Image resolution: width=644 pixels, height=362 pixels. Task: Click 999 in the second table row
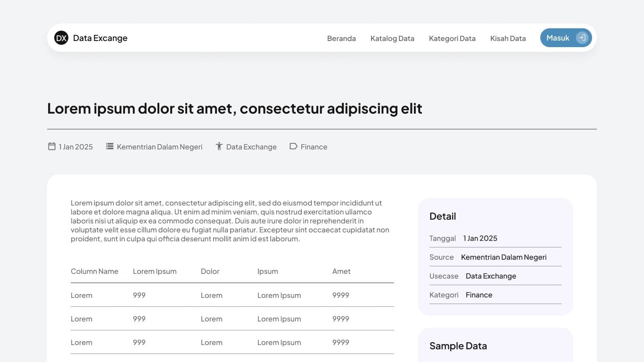(139, 319)
